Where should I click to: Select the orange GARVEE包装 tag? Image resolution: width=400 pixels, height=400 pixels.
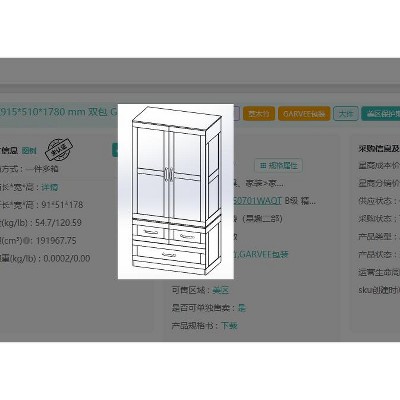point(304,114)
